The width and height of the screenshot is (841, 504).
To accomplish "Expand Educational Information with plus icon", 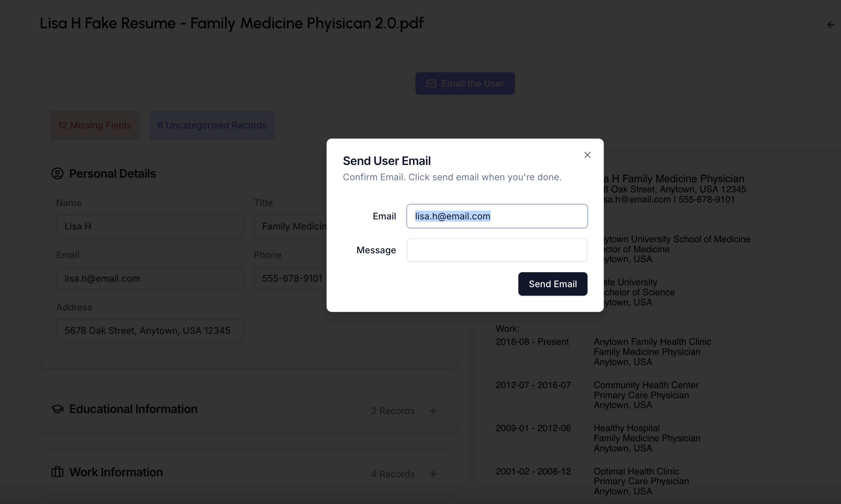I will click(x=433, y=411).
